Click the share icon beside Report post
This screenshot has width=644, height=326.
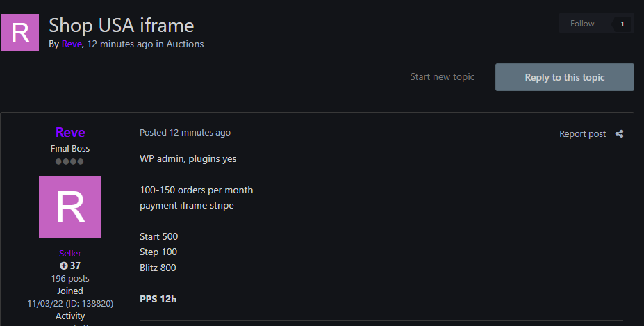[x=620, y=134]
